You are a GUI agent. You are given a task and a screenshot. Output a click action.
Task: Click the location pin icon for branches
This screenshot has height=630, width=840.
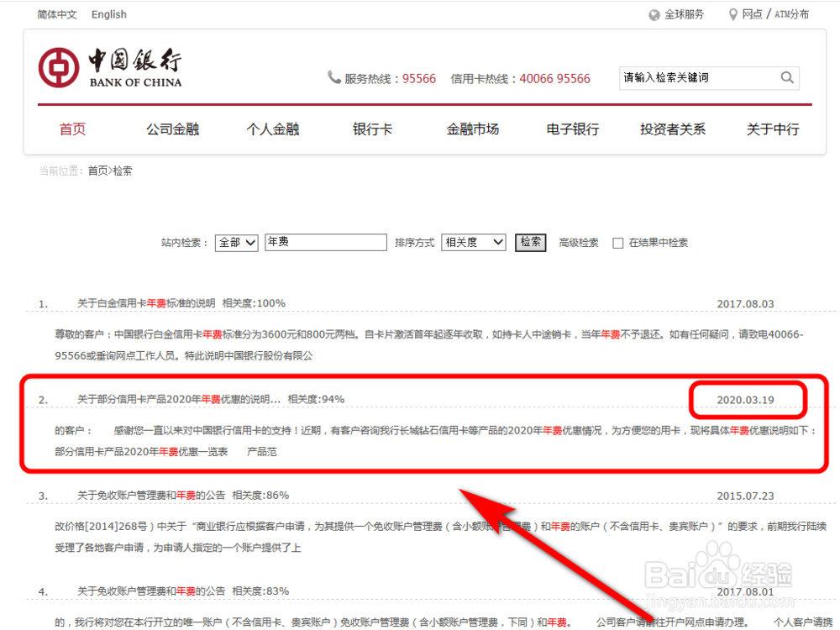coord(732,14)
